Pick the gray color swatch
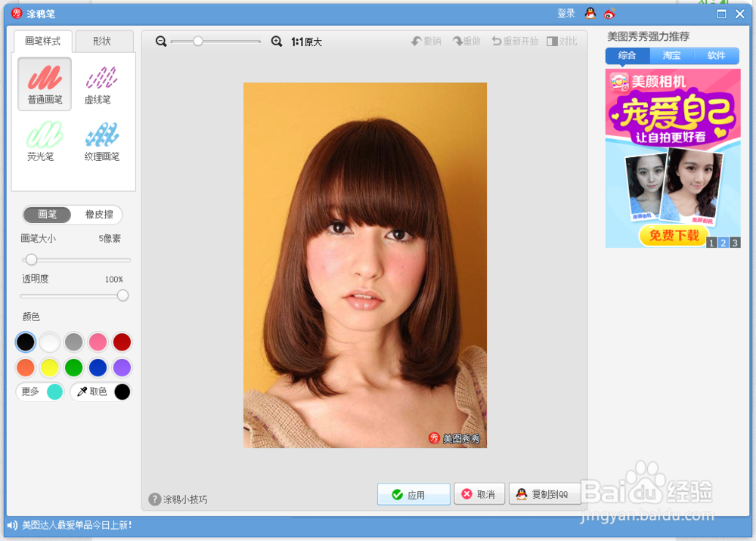This screenshot has width=756, height=541. pyautogui.click(x=74, y=342)
